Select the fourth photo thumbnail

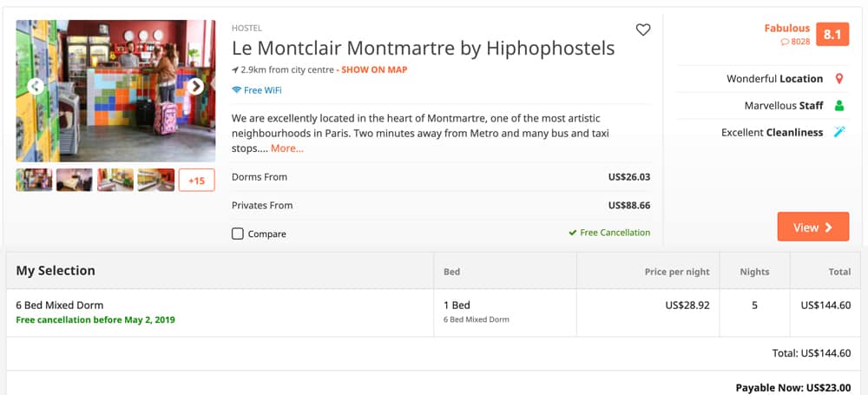click(x=156, y=180)
